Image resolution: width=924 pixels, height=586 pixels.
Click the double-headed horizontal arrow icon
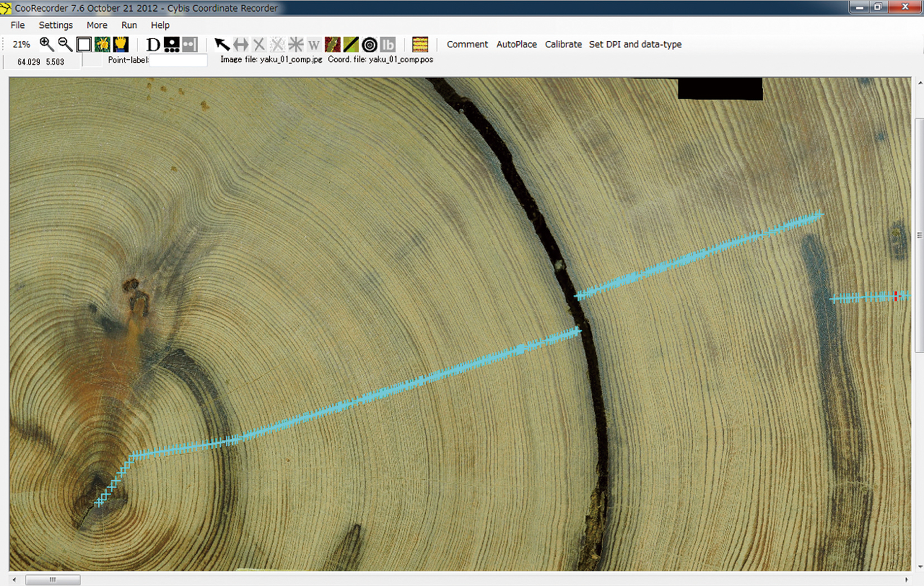[241, 45]
